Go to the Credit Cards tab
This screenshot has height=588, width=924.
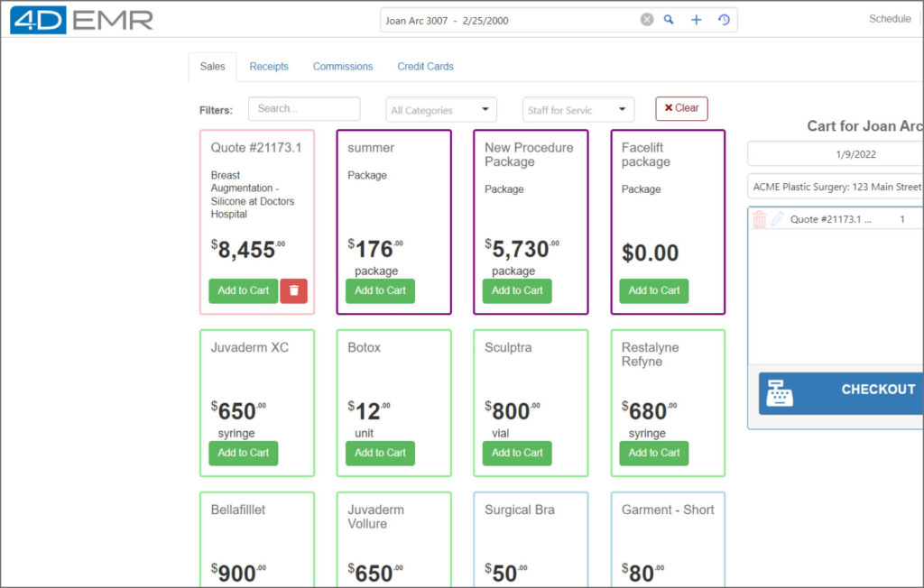pyautogui.click(x=425, y=67)
